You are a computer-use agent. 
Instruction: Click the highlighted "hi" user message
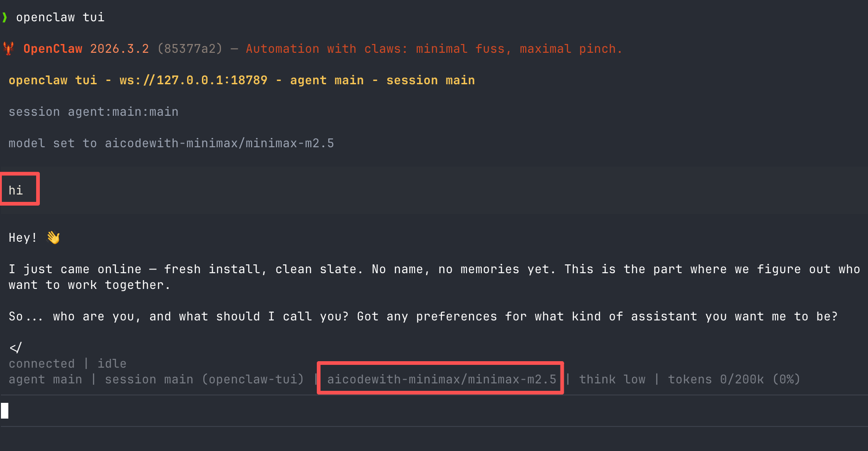pos(16,190)
